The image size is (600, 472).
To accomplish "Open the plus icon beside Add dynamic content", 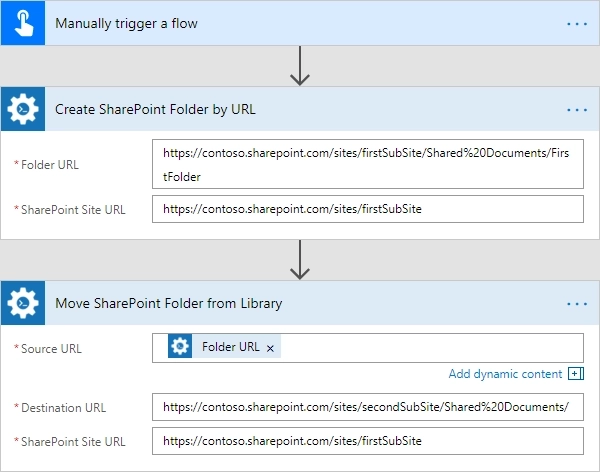I will (x=576, y=374).
